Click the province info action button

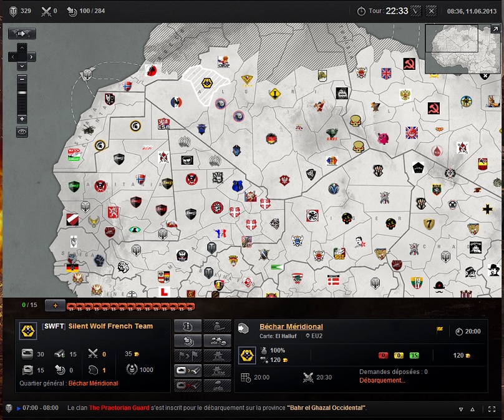(x=188, y=326)
